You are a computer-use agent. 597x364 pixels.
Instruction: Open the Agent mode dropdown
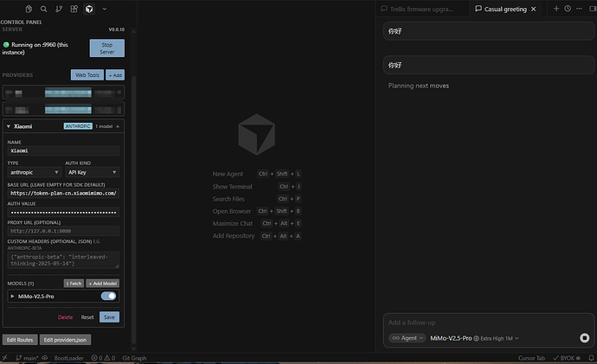407,338
